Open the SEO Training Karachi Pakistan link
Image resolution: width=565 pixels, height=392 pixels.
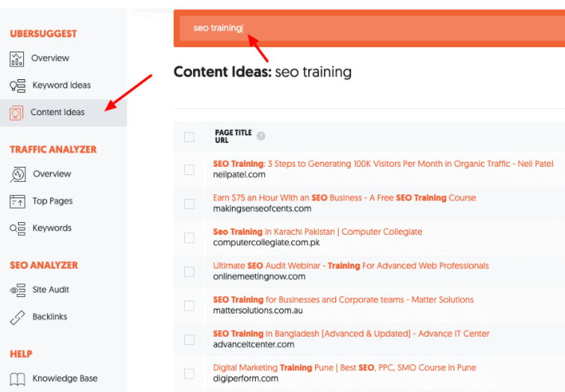tap(317, 232)
